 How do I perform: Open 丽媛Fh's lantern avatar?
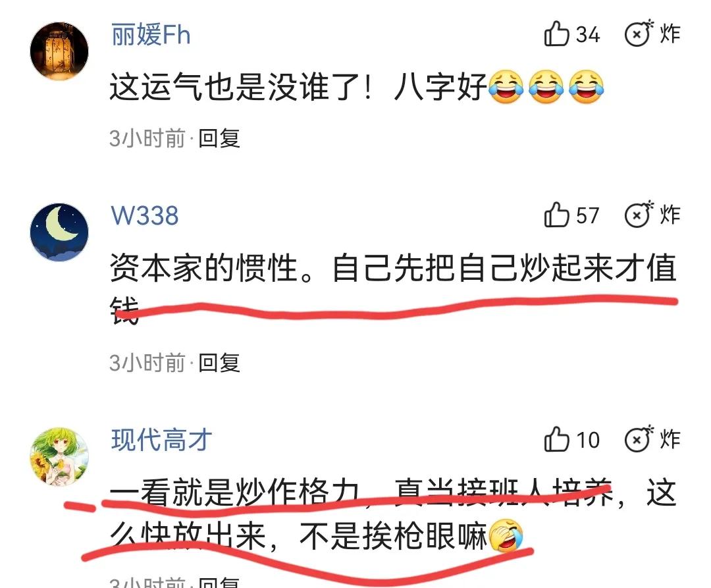point(59,51)
